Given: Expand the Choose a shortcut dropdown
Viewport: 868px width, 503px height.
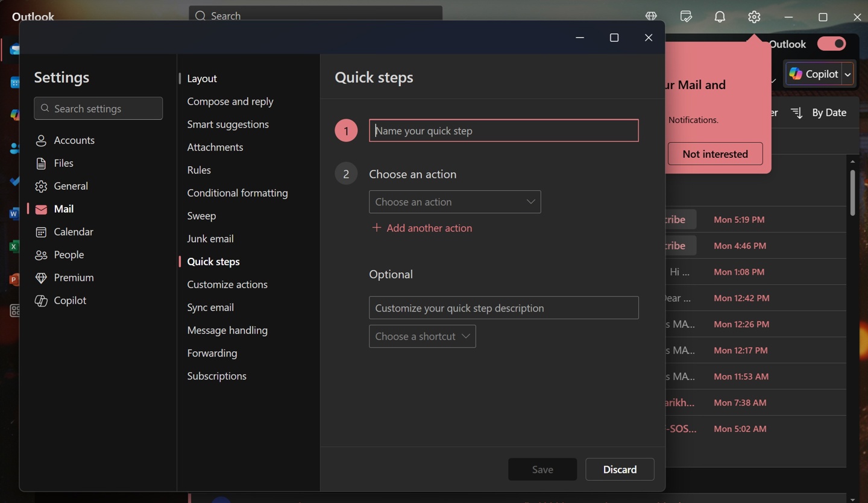Looking at the screenshot, I should (422, 336).
